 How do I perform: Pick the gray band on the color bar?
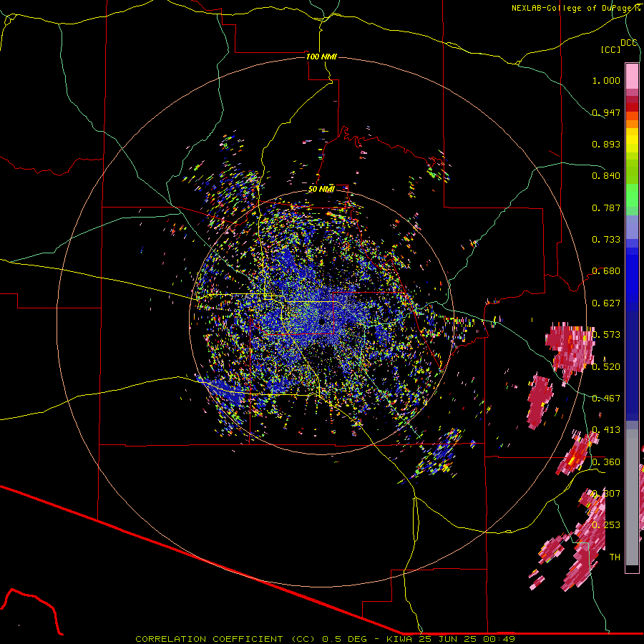pos(632,497)
